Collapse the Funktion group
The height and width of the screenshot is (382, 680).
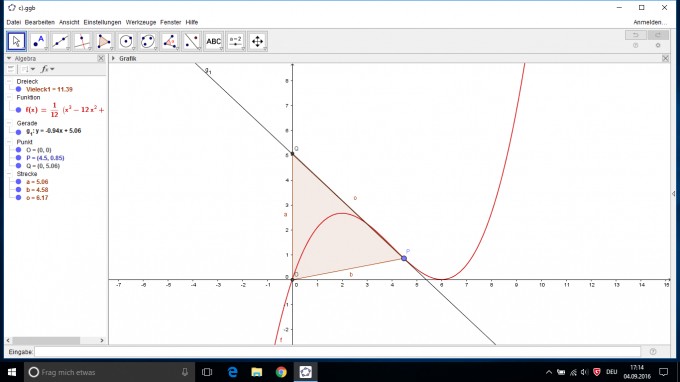[9, 97]
